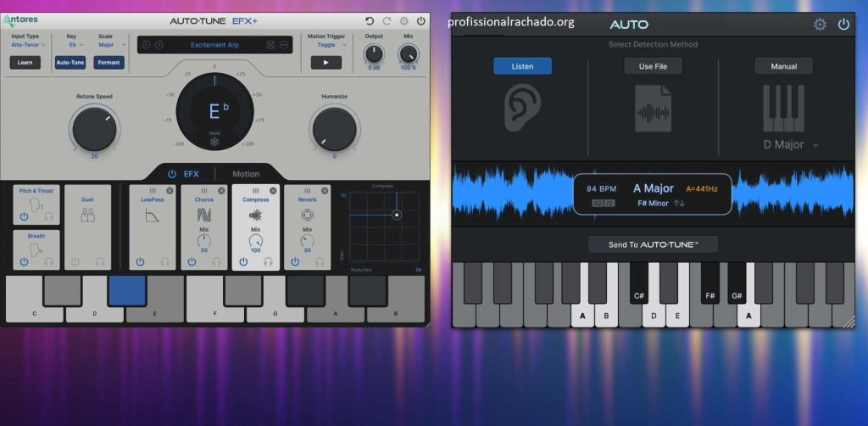
Task: Toggle the Breath effect power button
Action: pyautogui.click(x=24, y=261)
